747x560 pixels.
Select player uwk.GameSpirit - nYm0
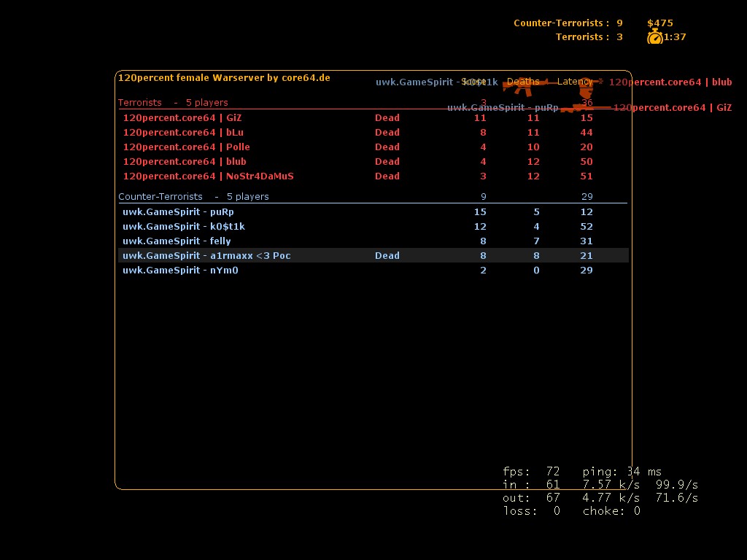(180, 270)
